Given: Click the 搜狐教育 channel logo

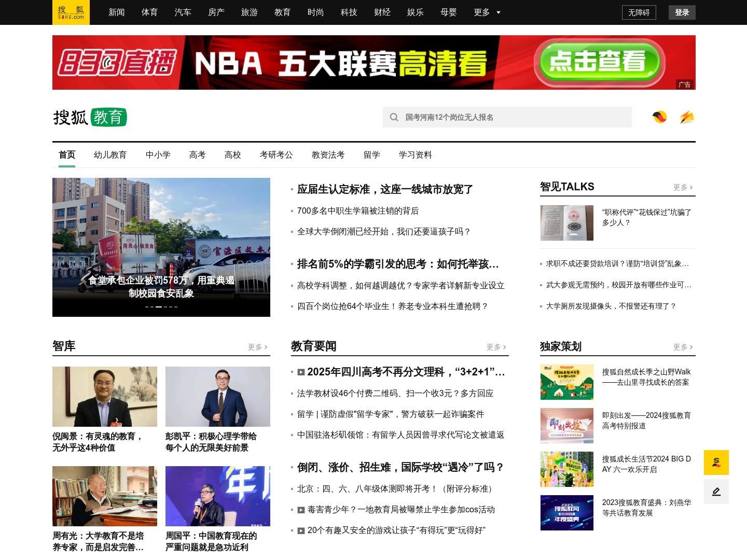Looking at the screenshot, I should (90, 117).
